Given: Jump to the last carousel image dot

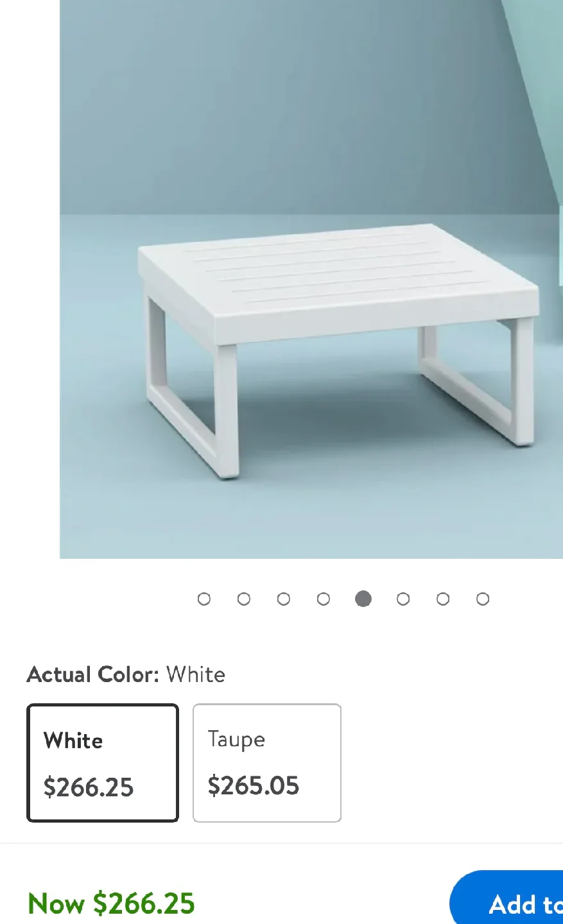Looking at the screenshot, I should click(x=483, y=599).
